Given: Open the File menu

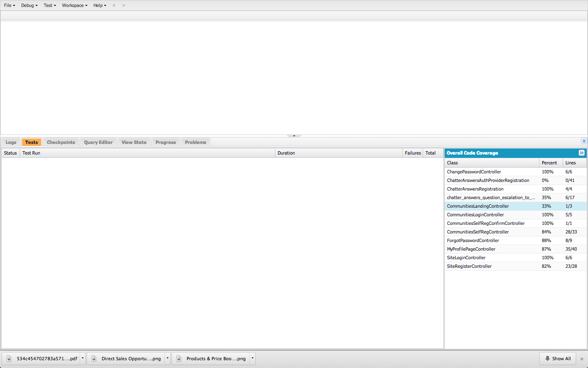Looking at the screenshot, I should pyautogui.click(x=9, y=5).
